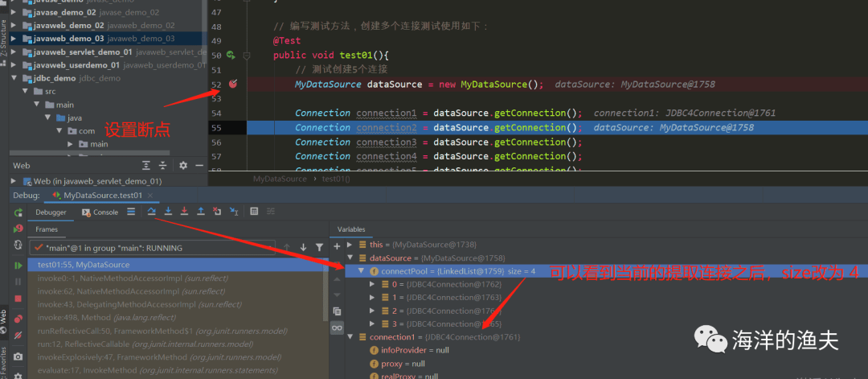This screenshot has height=379, width=868.
Task: Click the duplicate watch copy icon in Variables
Action: pos(337,311)
